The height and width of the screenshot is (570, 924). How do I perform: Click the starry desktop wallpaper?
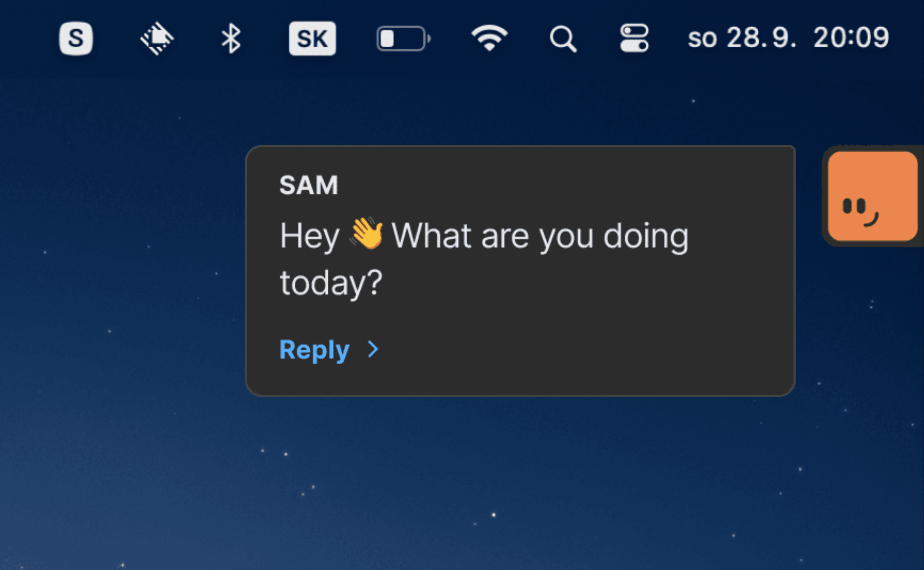pos(120,440)
